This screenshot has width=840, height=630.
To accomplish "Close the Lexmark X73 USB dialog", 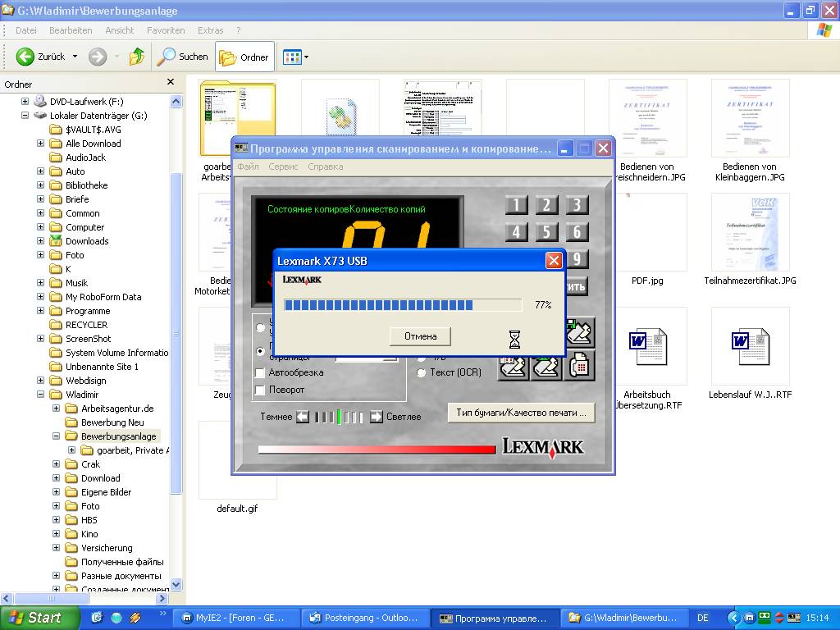I will (554, 261).
